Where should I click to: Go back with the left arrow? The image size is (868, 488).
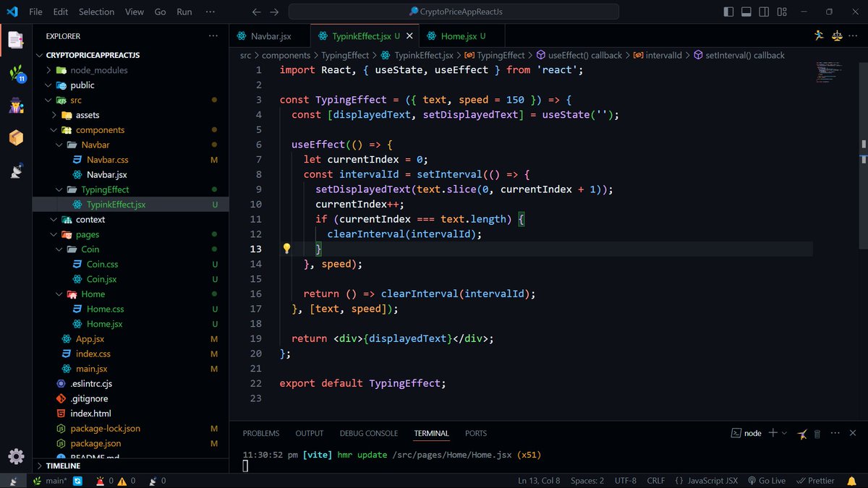[x=256, y=12]
